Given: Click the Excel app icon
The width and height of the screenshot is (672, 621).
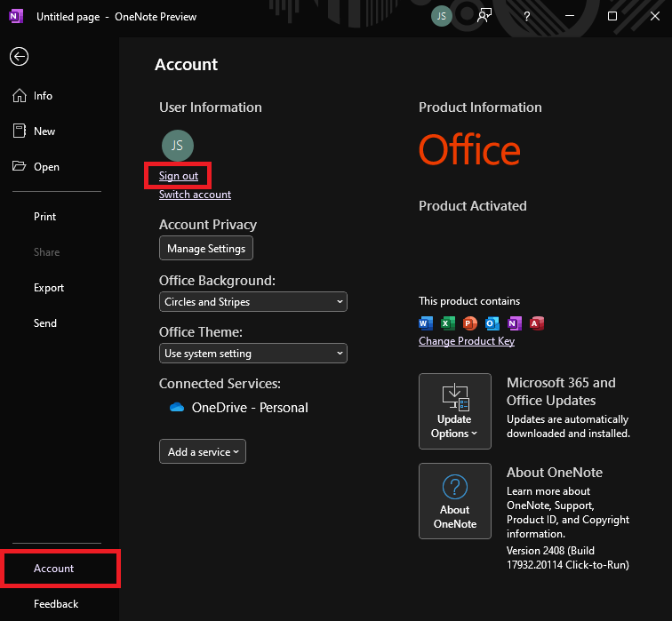Looking at the screenshot, I should [x=448, y=323].
